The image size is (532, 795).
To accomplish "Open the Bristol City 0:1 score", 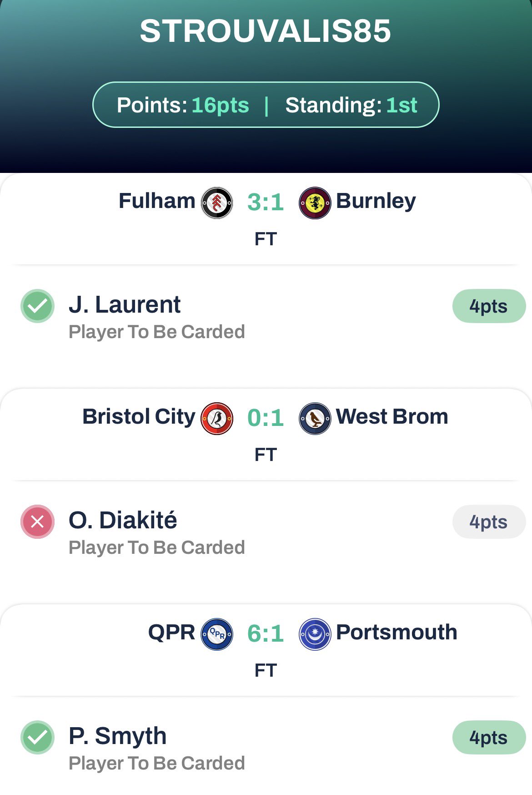I will tap(266, 418).
